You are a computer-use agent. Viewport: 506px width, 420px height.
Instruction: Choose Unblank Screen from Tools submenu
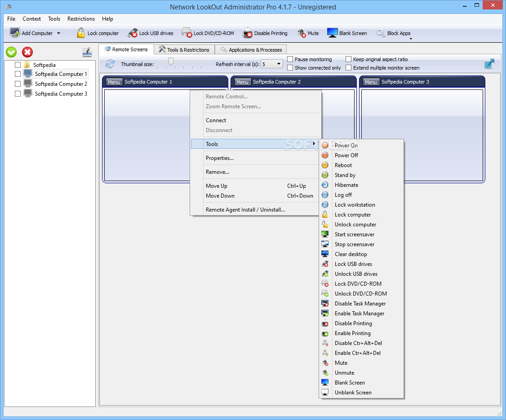tap(361, 393)
